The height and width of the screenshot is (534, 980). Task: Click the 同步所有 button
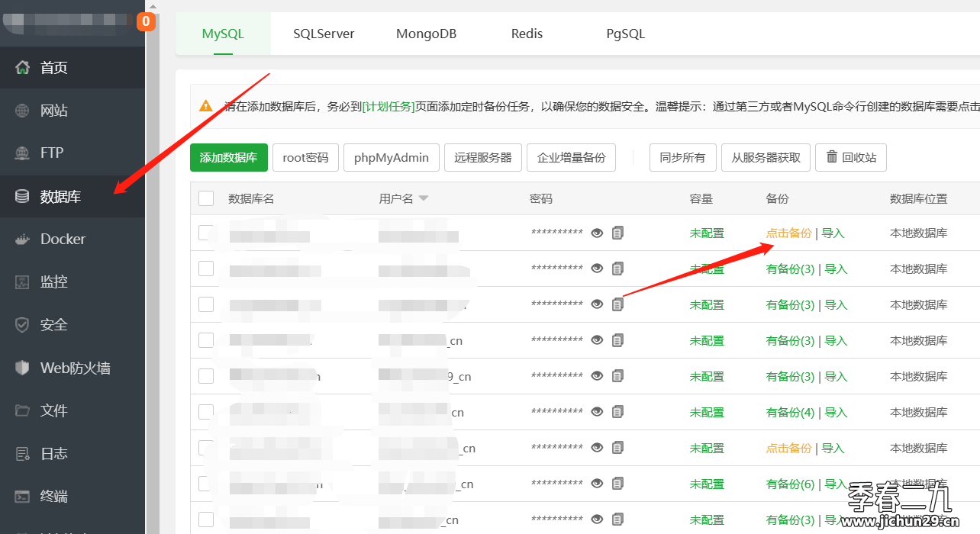[x=683, y=158]
